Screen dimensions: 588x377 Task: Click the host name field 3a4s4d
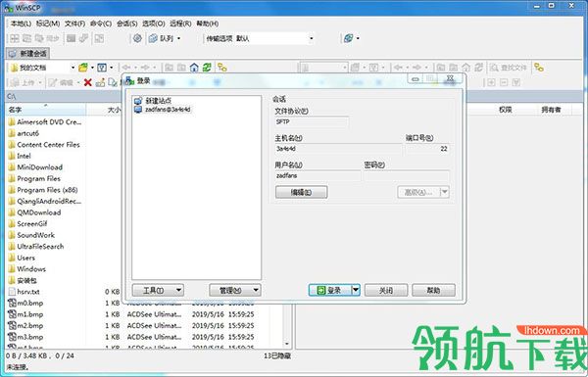click(338, 149)
